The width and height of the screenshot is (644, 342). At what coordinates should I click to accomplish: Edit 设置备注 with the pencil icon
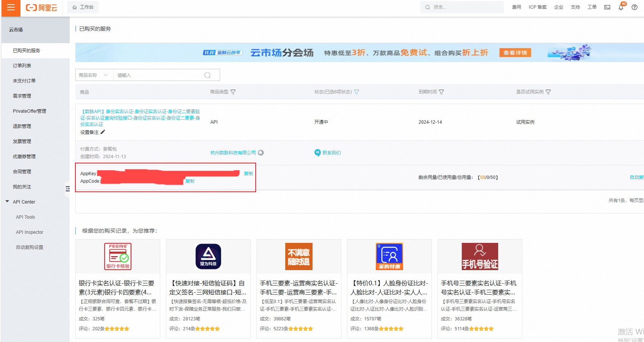[x=103, y=132]
